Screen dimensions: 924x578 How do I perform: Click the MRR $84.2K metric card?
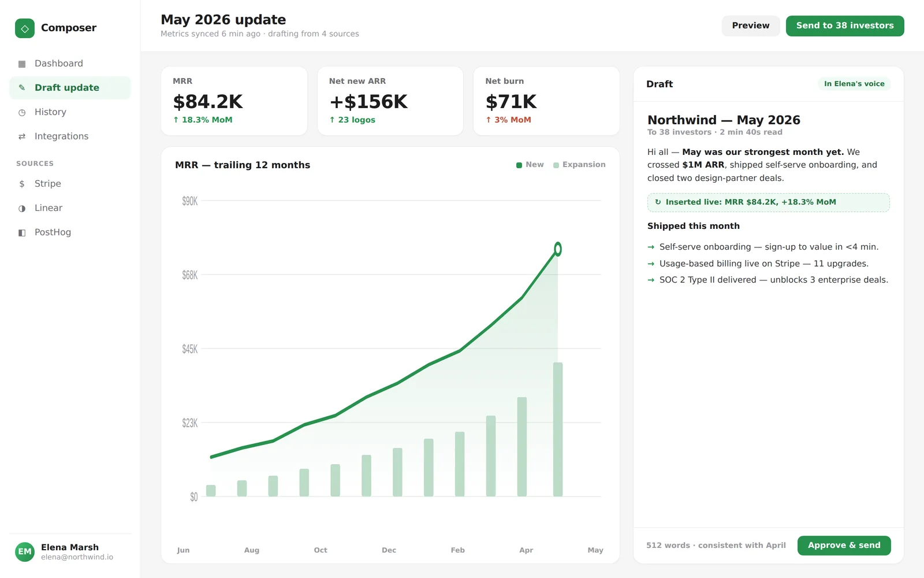coord(234,101)
